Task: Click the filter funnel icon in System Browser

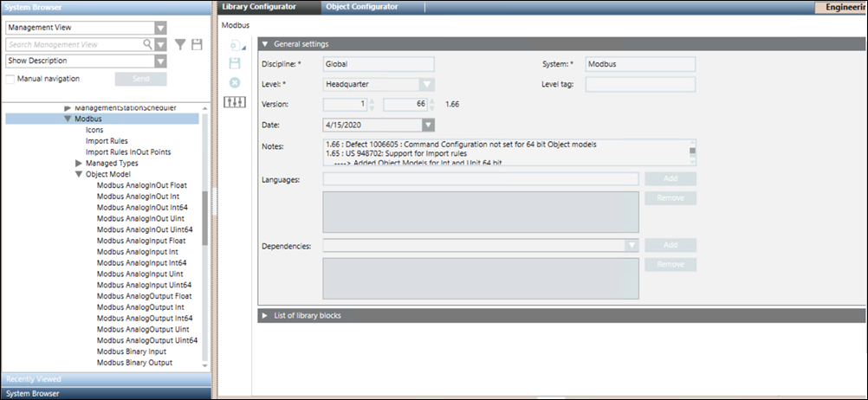Action: click(180, 44)
